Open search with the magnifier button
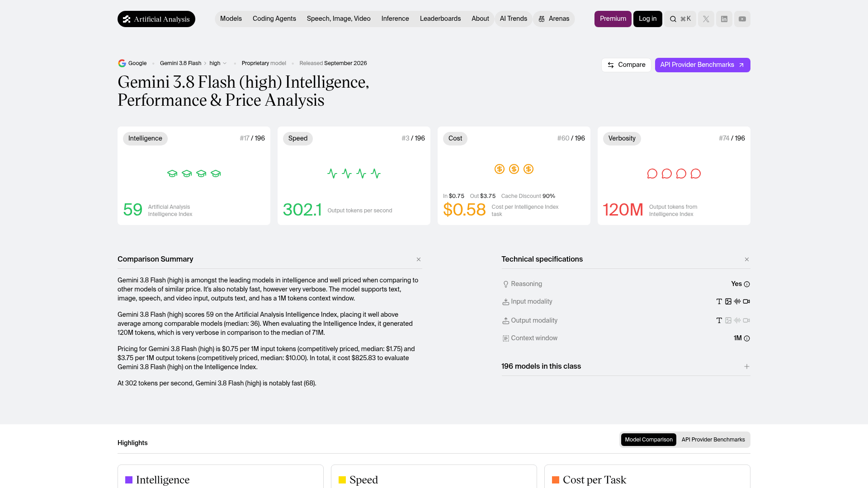Screen dimensions: 868x488 (680, 19)
